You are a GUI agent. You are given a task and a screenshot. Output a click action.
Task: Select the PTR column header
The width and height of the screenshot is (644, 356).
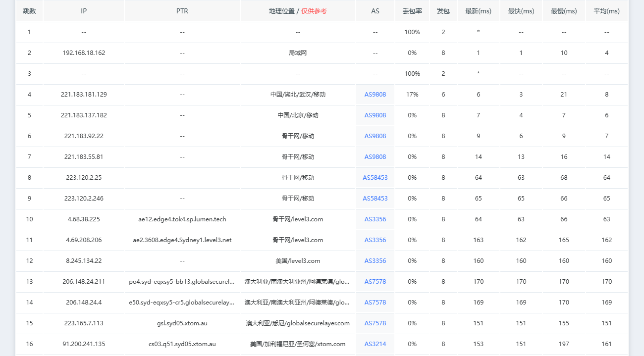point(182,11)
